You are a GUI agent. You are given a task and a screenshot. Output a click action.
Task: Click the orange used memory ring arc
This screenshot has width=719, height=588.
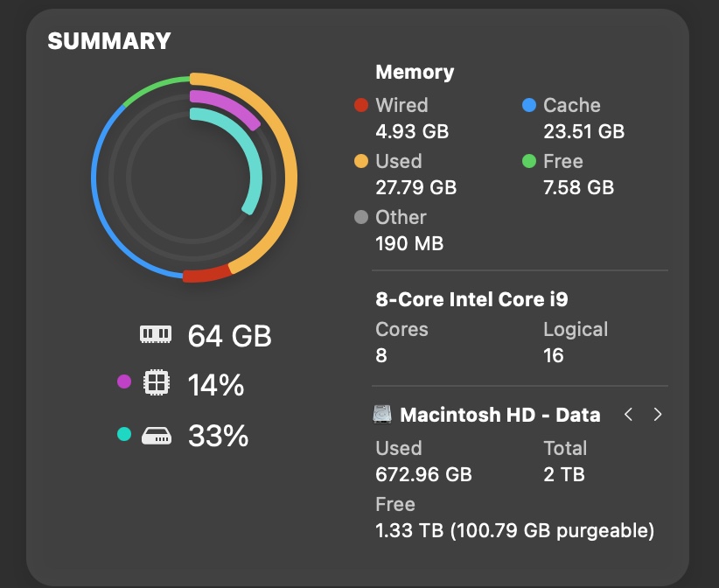click(x=290, y=175)
